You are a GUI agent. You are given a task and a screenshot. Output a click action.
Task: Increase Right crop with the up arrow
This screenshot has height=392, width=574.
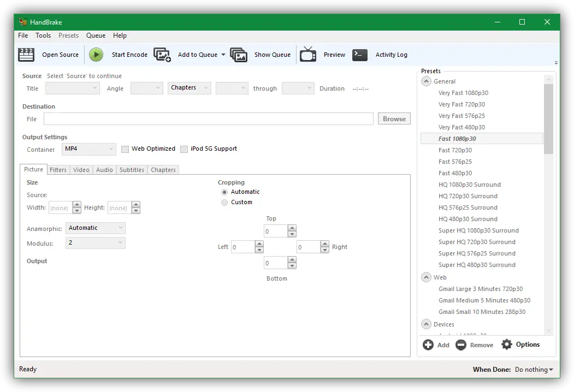click(325, 243)
